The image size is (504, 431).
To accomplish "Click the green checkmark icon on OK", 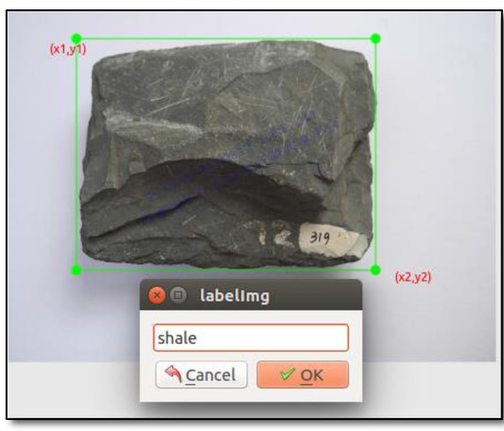I will (288, 374).
